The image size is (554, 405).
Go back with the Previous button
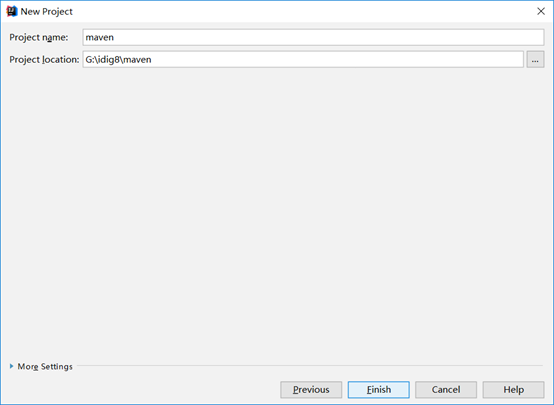(x=311, y=389)
